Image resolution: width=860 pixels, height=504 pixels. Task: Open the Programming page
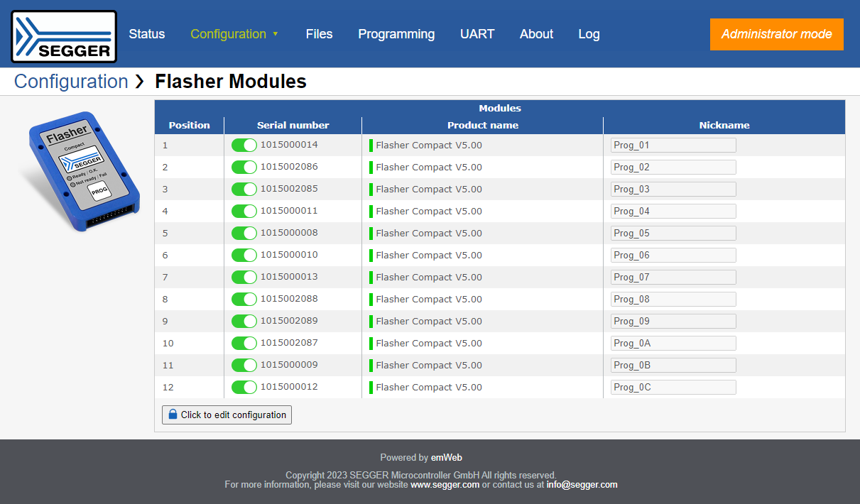(x=396, y=34)
